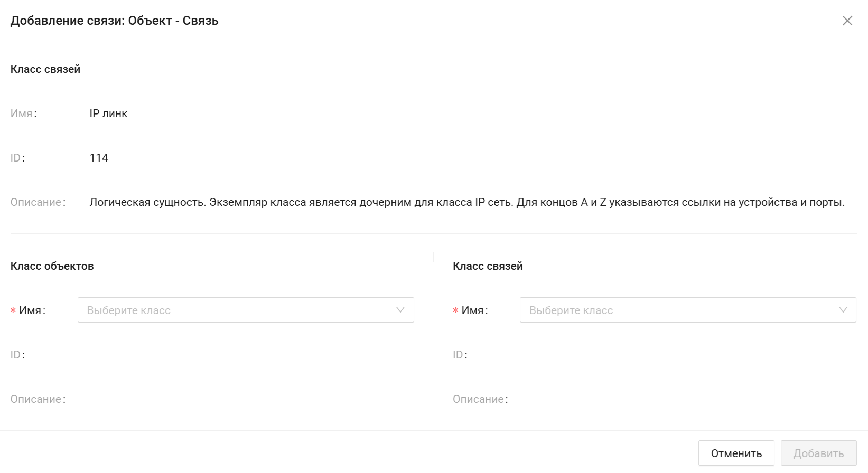Close the add-link dialog with the X
This screenshot has width=868, height=473.
pyautogui.click(x=847, y=21)
